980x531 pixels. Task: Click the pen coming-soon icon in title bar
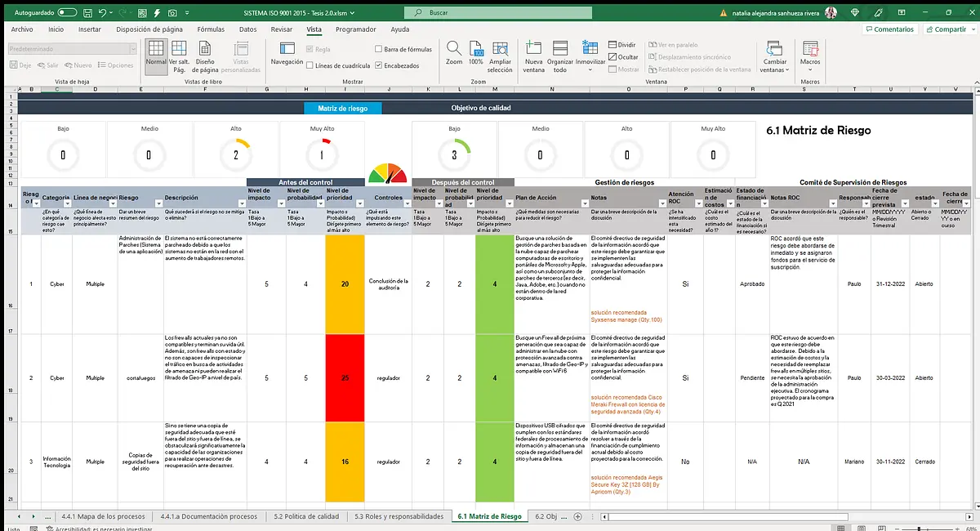tap(879, 13)
